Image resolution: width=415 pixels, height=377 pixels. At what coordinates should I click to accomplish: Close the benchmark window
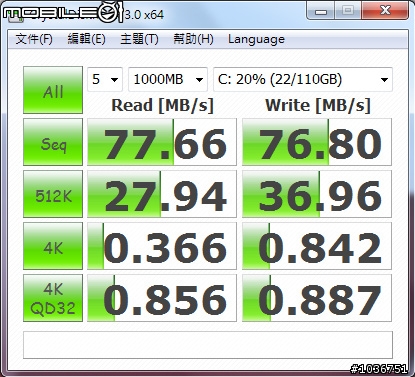385,11
